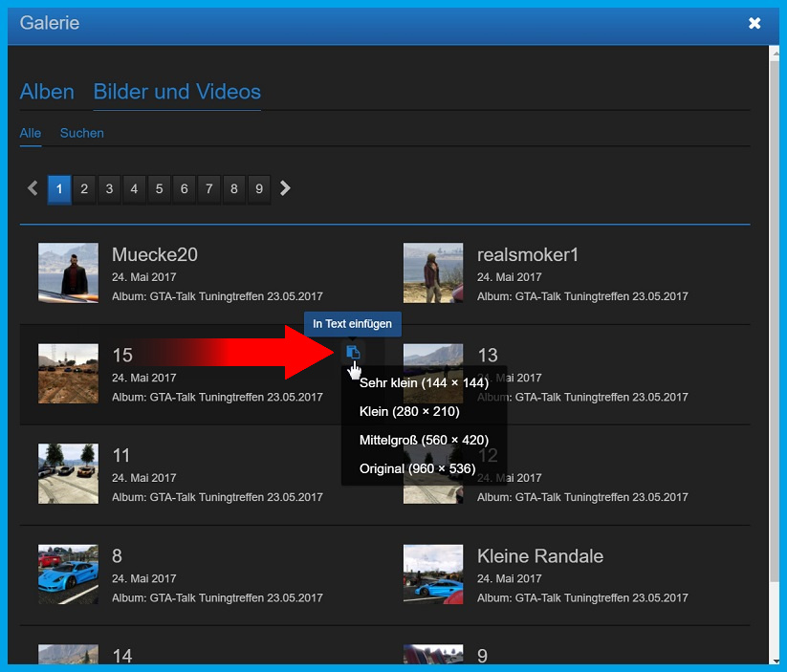787x672 pixels.
Task: Open the blue car thumbnail for image 8
Action: (x=68, y=574)
